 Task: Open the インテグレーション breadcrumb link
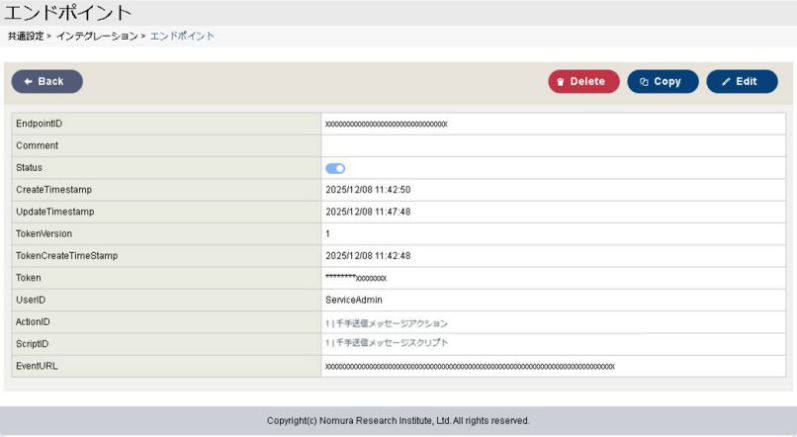click(x=97, y=36)
